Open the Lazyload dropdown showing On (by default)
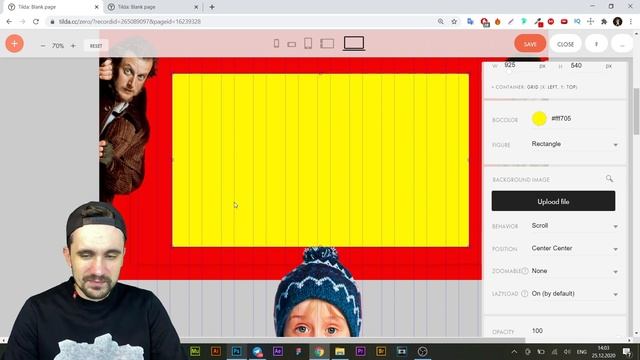The height and width of the screenshot is (360, 640). [x=575, y=293]
